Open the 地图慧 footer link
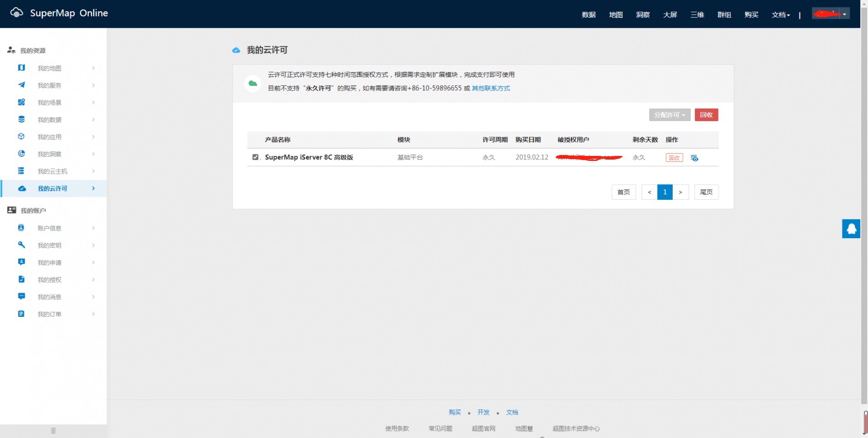This screenshot has width=868, height=438. pyautogui.click(x=524, y=428)
